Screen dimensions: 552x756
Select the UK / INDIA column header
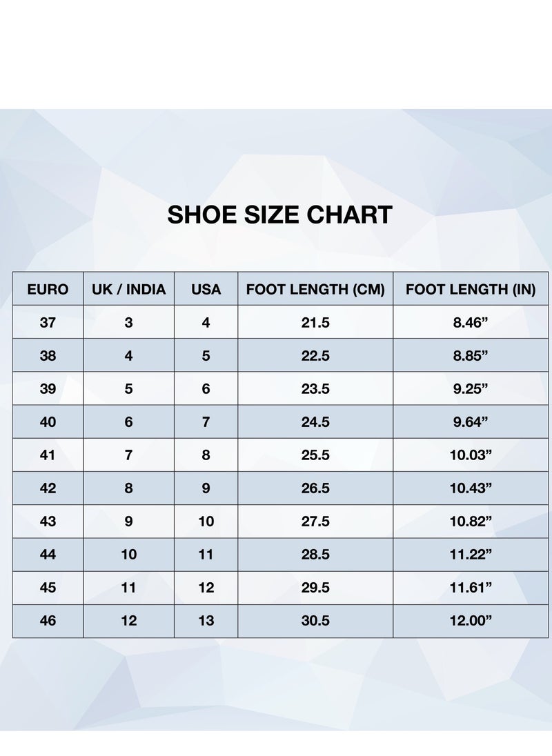129,289
